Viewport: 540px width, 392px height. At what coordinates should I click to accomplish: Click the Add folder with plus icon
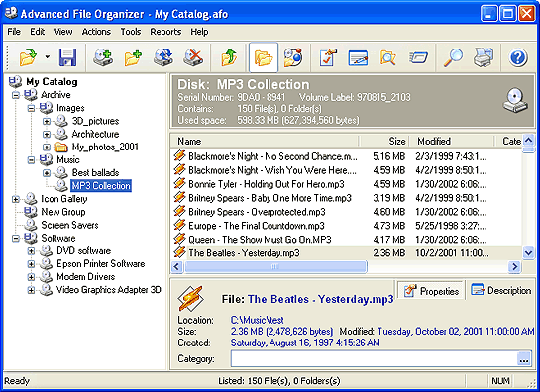pyautogui.click(x=134, y=57)
